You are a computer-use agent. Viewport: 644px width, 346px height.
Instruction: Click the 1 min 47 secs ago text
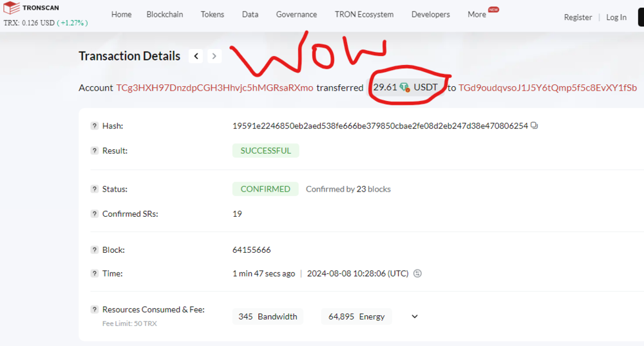263,273
